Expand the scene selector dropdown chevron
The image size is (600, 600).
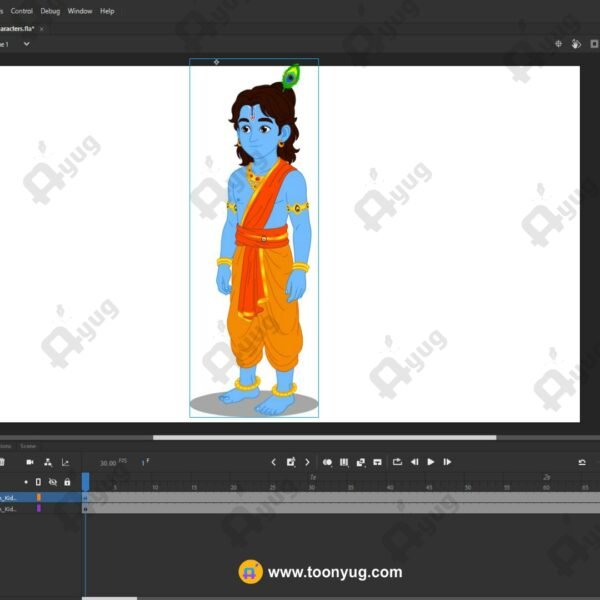26,44
